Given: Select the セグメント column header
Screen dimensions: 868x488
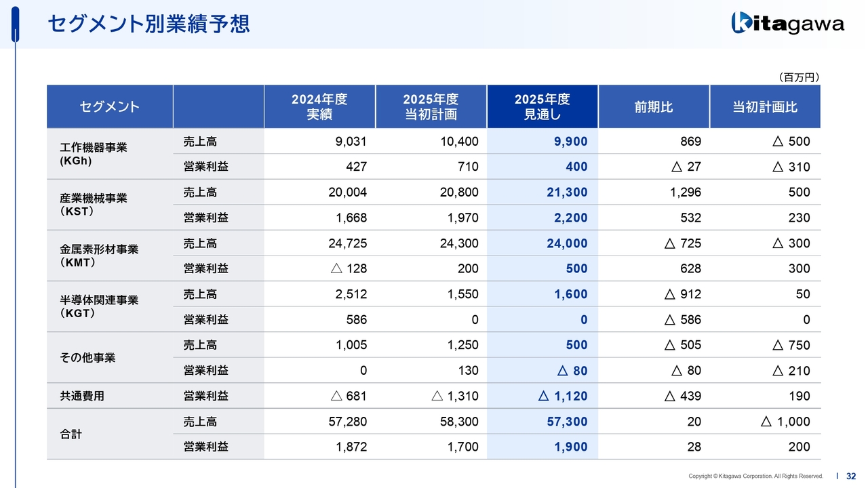Looking at the screenshot, I should click(109, 107).
